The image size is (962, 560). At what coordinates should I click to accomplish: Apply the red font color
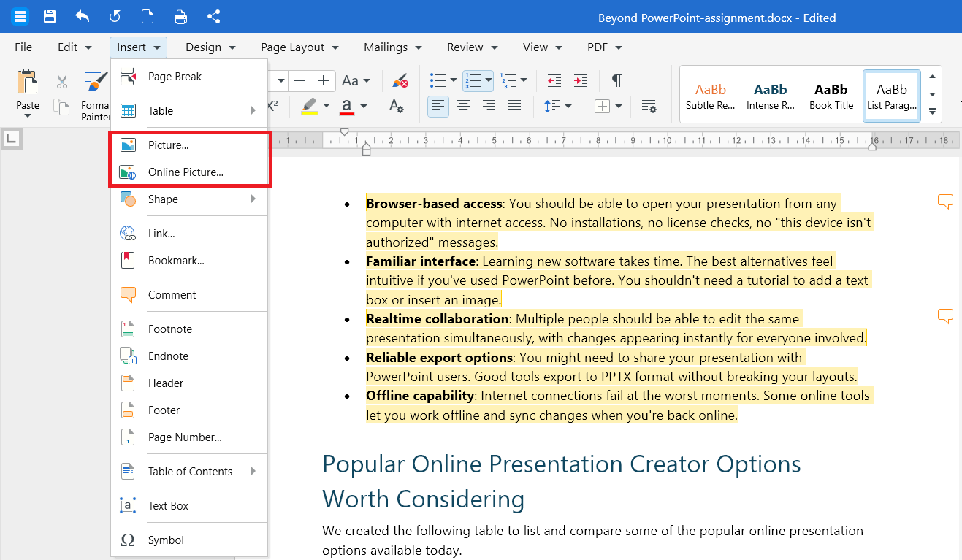[x=348, y=107]
